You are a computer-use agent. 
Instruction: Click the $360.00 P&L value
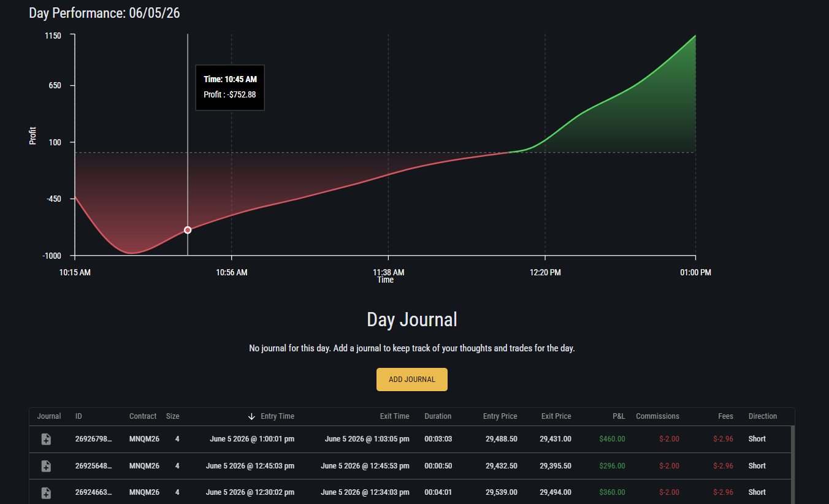point(613,492)
